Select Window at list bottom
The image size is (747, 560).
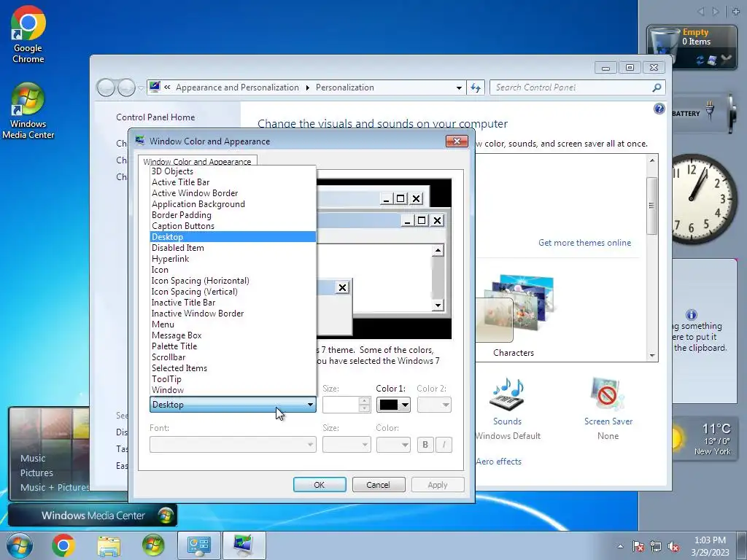coord(233,391)
